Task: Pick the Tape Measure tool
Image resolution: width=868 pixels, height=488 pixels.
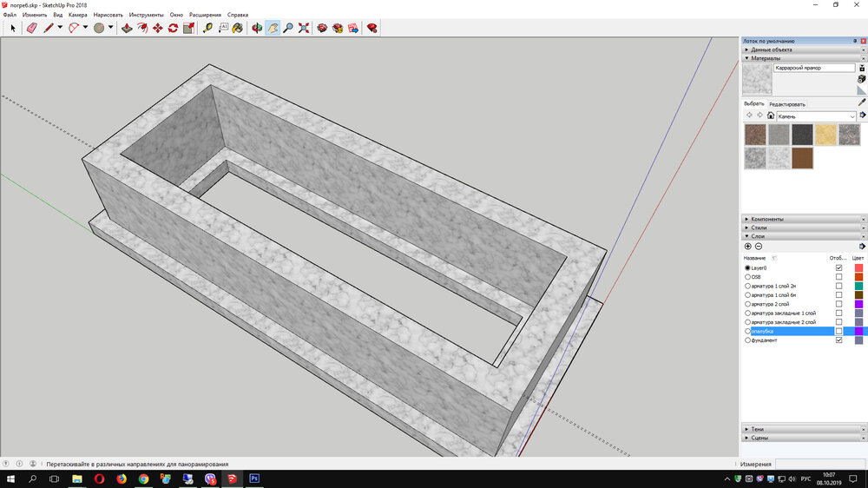Action: 207,28
